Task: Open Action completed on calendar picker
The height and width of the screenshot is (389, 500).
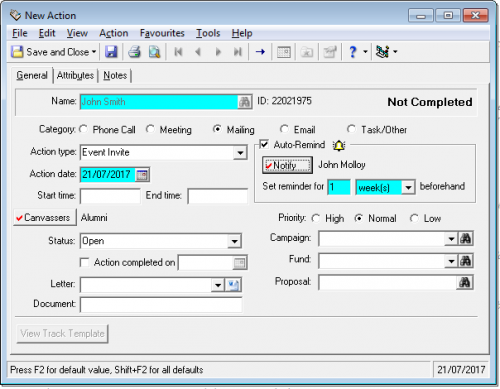Action: tap(239, 263)
